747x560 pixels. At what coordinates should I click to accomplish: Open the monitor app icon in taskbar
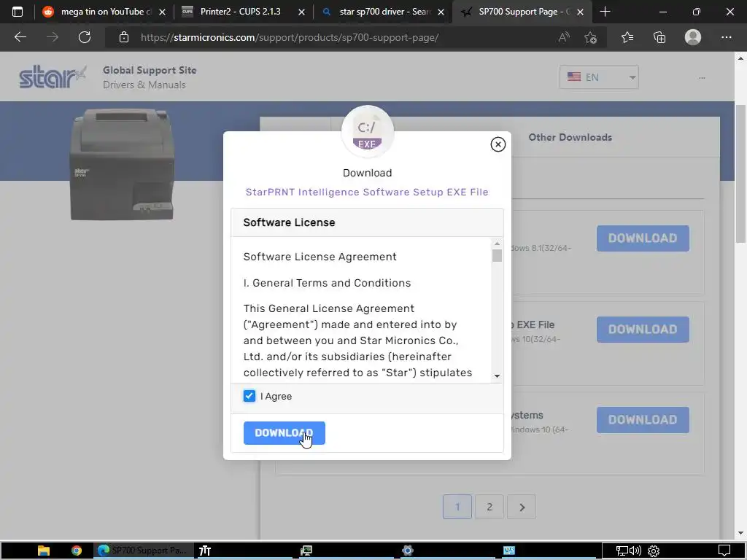(x=306, y=551)
